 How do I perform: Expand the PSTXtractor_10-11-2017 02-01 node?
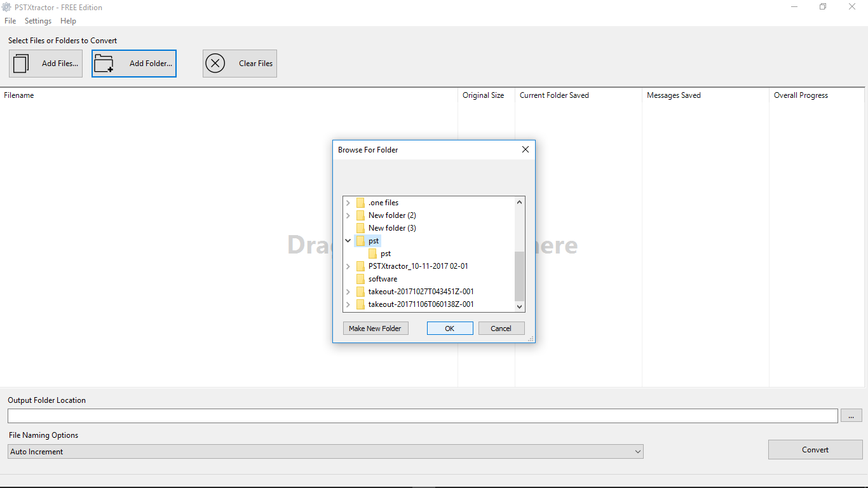click(348, 266)
